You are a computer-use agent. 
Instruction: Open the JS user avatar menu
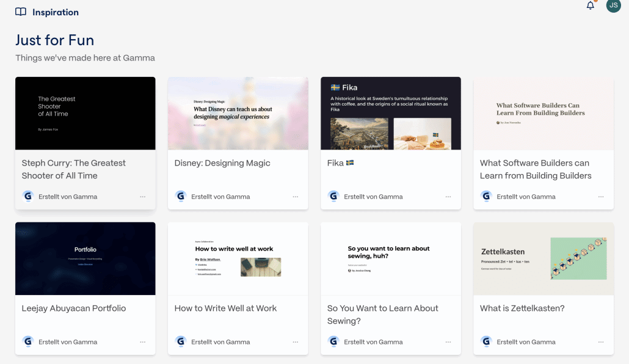click(x=613, y=5)
